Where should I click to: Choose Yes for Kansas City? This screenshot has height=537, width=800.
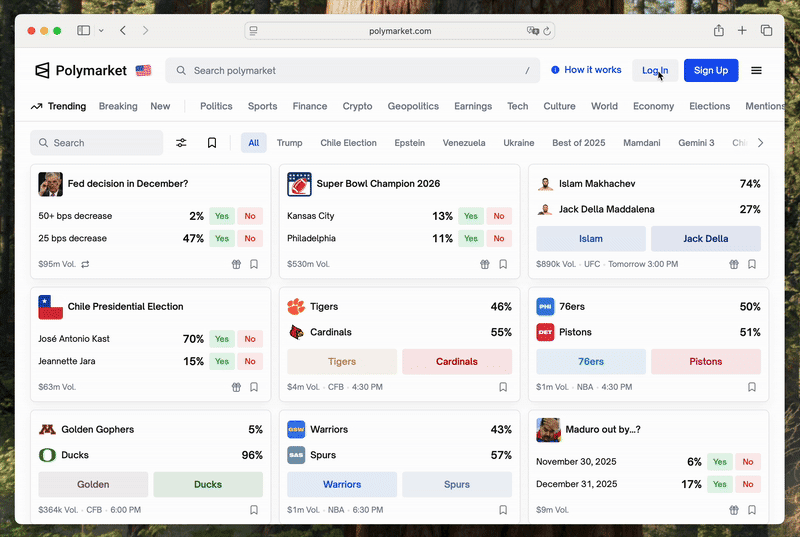click(470, 216)
